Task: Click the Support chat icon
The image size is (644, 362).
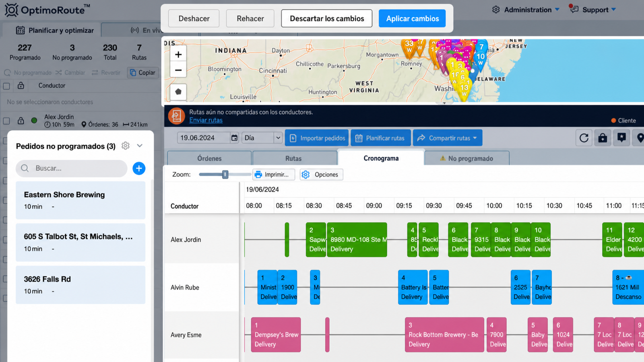Action: (574, 9)
